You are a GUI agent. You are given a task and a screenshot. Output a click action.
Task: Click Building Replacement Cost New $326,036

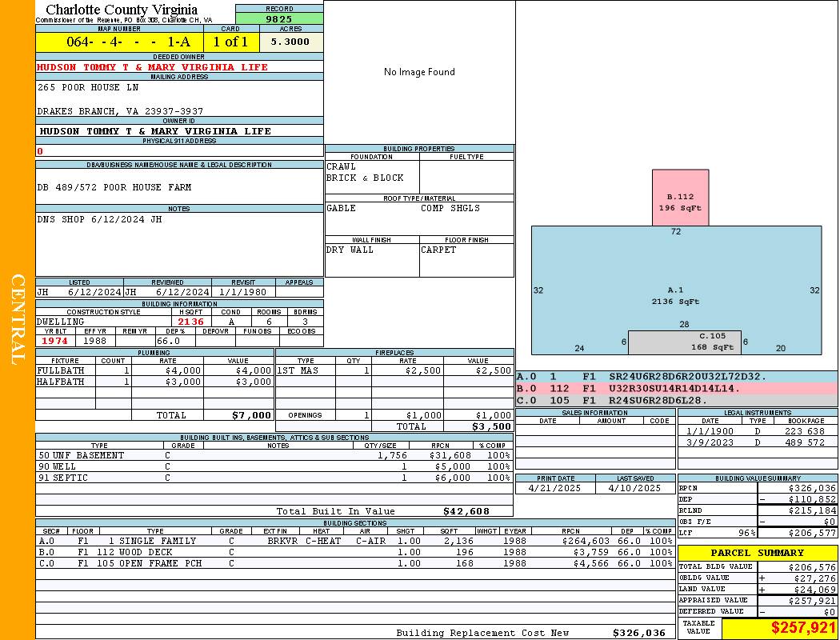click(x=639, y=633)
